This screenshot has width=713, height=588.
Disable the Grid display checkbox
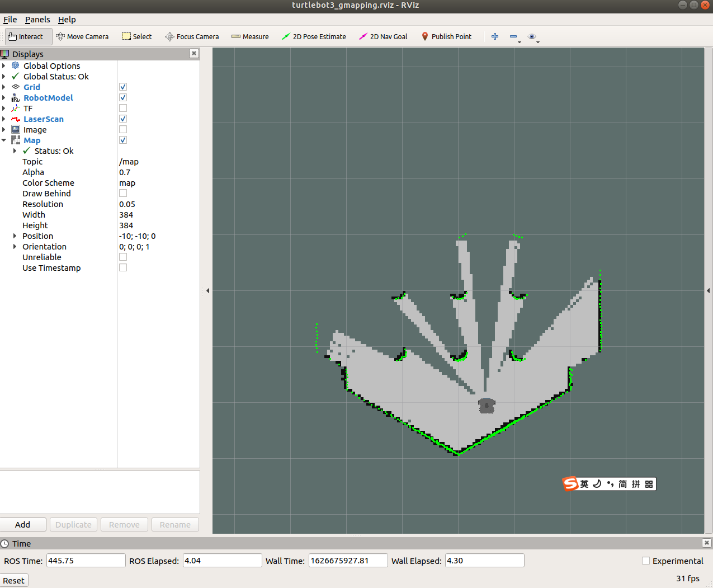(122, 87)
